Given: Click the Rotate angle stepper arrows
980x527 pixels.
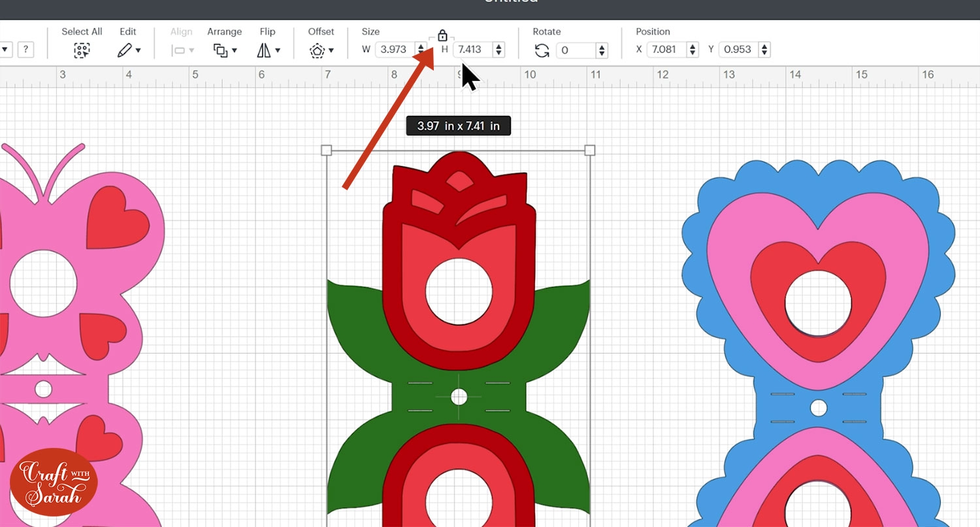Looking at the screenshot, I should (602, 49).
